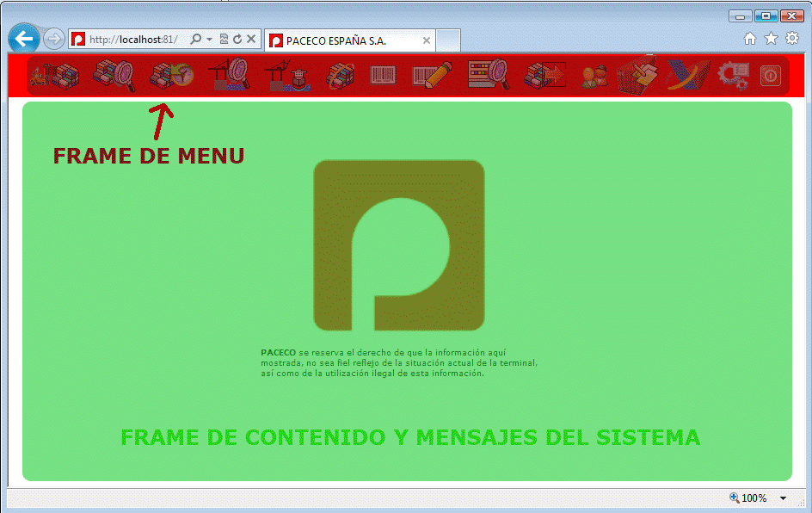812x513 pixels.
Task: Stop loading with address bar X
Action: point(251,39)
